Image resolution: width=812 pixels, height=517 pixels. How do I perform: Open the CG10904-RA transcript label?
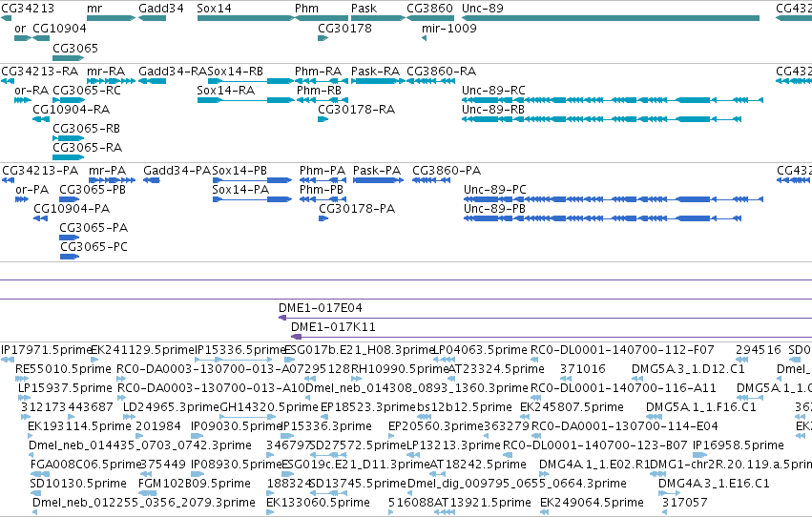tap(72, 109)
